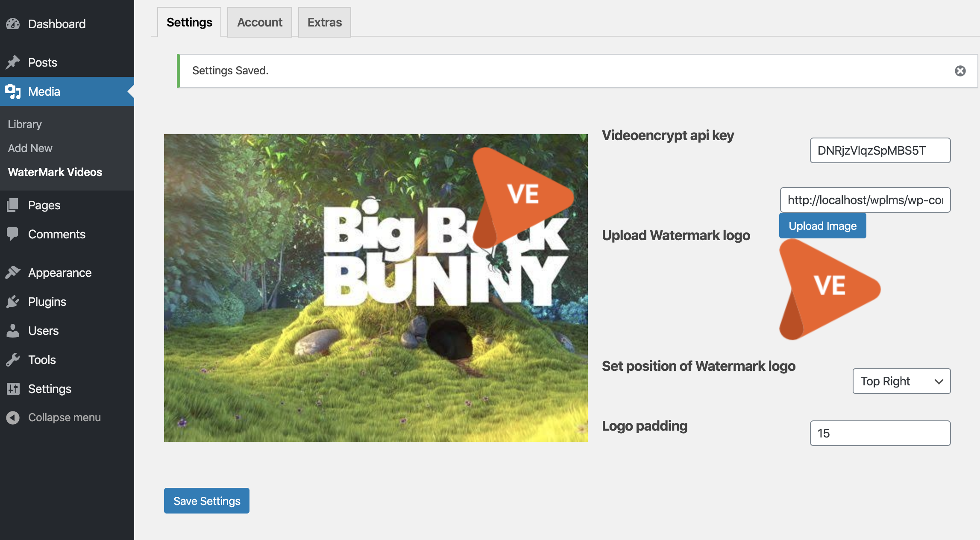Open the Appearance menu item

point(67,273)
